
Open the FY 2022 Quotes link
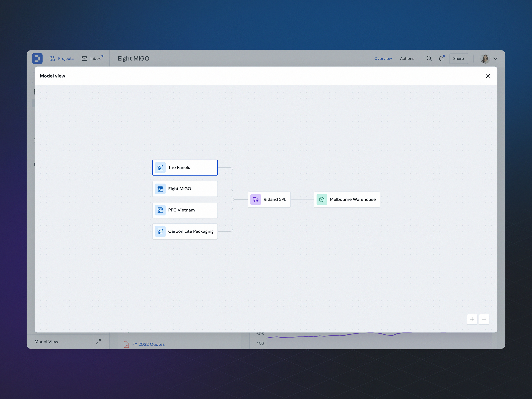pos(148,344)
